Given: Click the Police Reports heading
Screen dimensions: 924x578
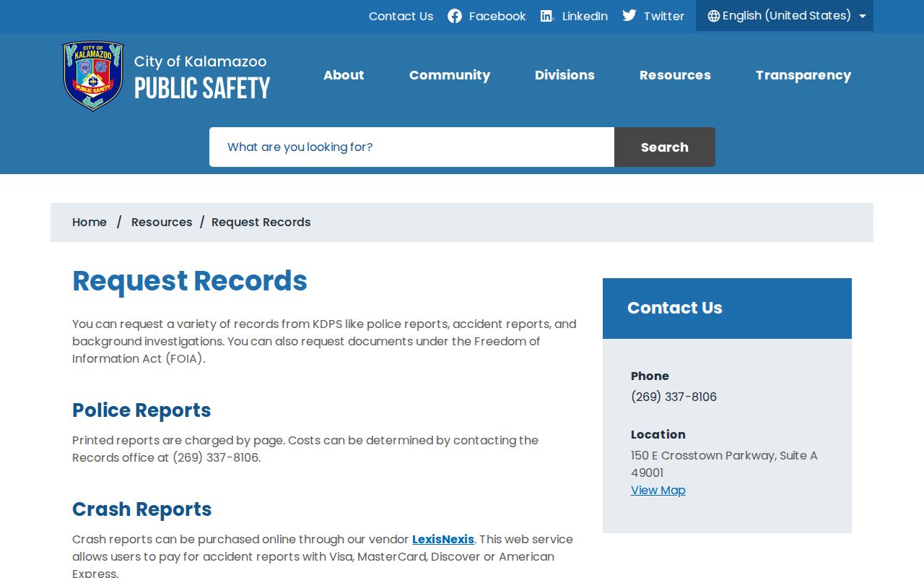Looking at the screenshot, I should click(x=141, y=410).
